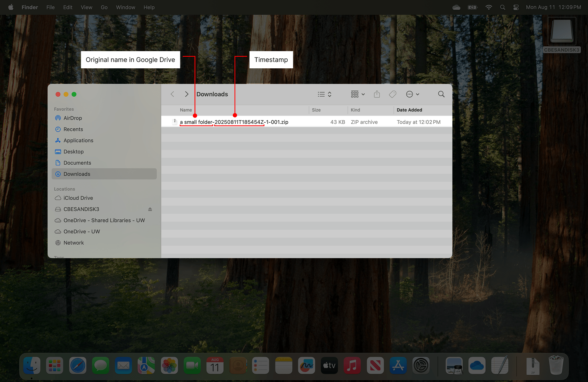
Task: Click the Share icon in the Finder toolbar
Action: click(x=376, y=94)
